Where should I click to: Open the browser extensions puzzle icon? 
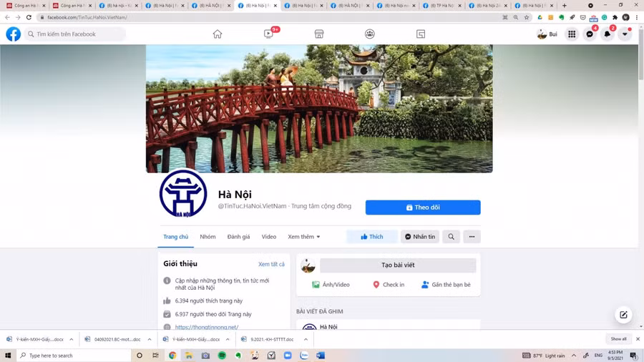pyautogui.click(x=615, y=17)
